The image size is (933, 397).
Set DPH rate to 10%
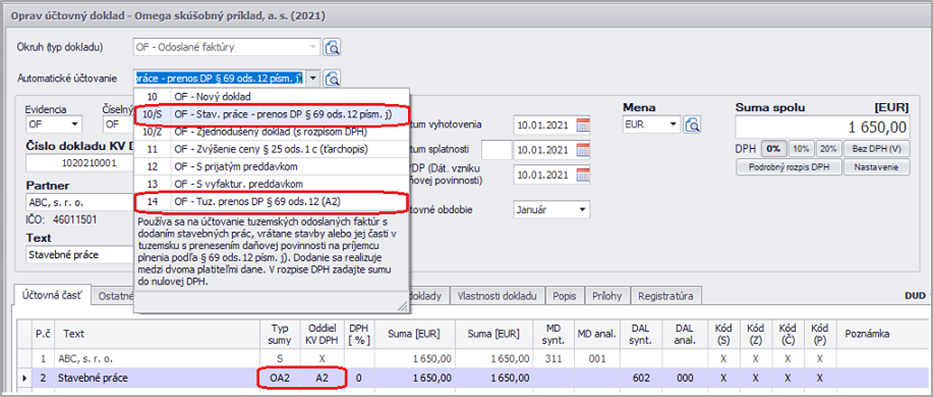click(x=800, y=148)
